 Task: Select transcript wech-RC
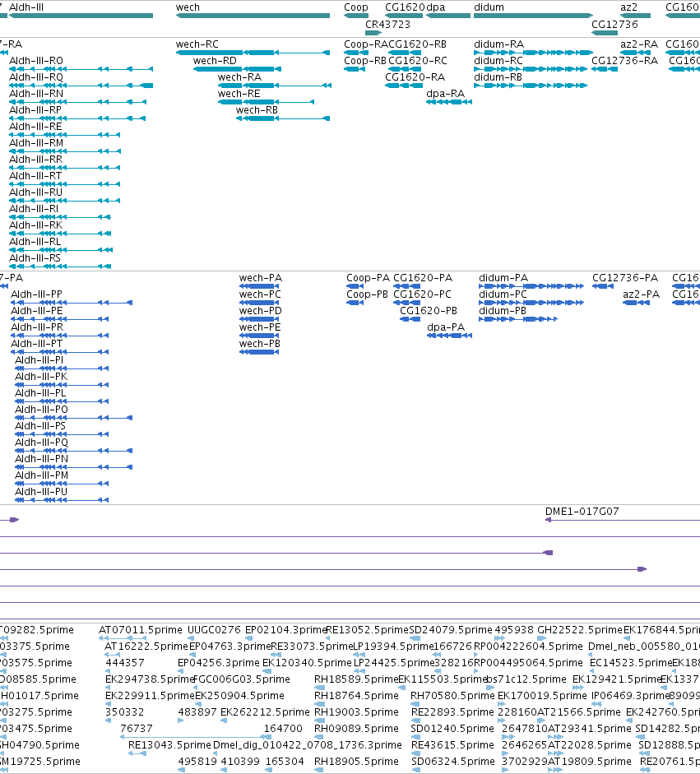tap(253, 53)
